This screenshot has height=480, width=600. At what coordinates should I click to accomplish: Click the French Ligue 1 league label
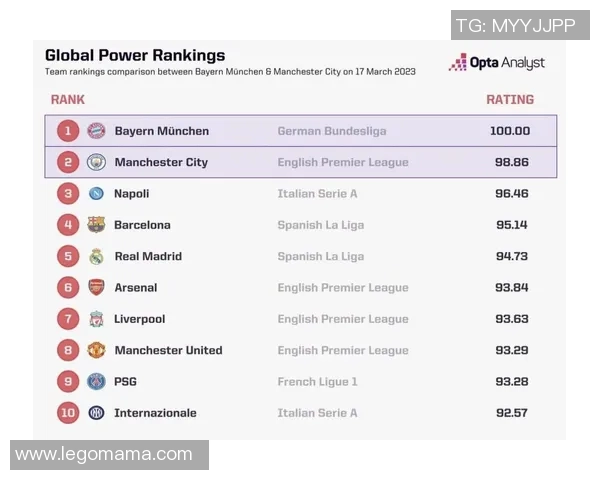(317, 381)
